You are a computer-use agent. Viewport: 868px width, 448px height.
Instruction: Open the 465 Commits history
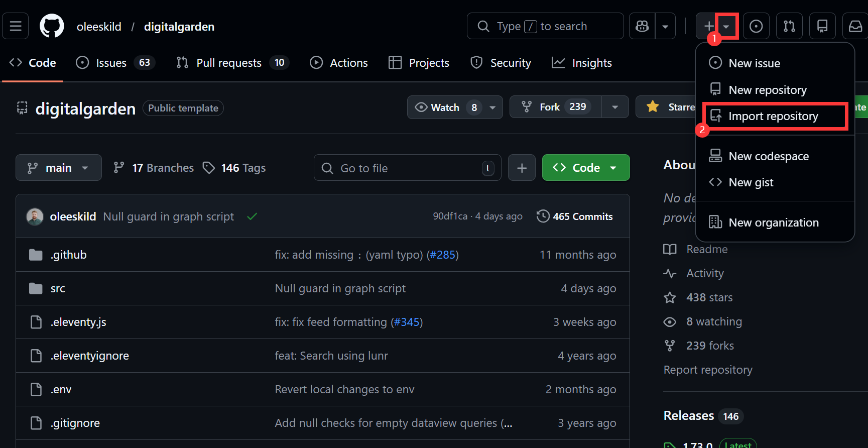pyautogui.click(x=575, y=216)
